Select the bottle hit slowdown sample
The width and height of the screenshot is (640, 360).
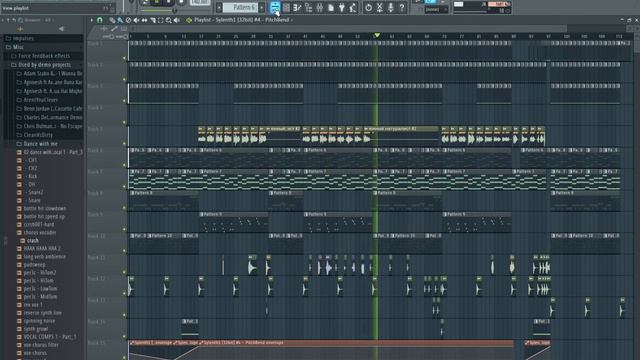pos(44,208)
